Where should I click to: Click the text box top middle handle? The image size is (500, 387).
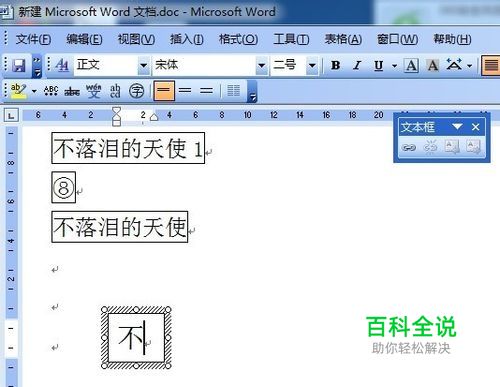136,310
